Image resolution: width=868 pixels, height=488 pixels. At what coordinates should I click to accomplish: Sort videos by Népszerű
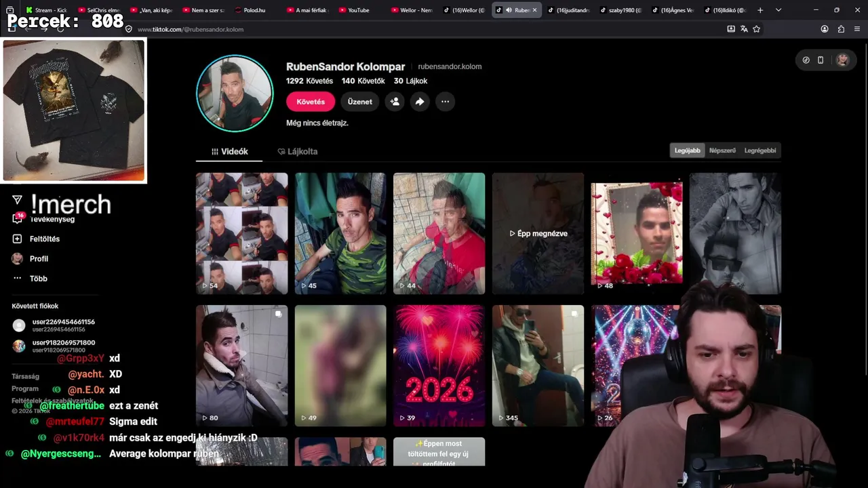[722, 150]
